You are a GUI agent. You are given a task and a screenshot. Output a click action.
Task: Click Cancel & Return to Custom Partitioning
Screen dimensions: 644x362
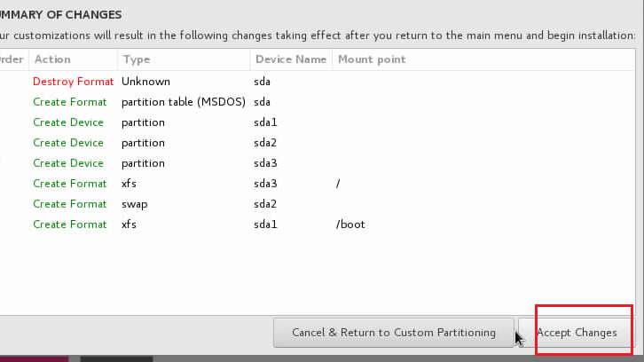[394, 333]
